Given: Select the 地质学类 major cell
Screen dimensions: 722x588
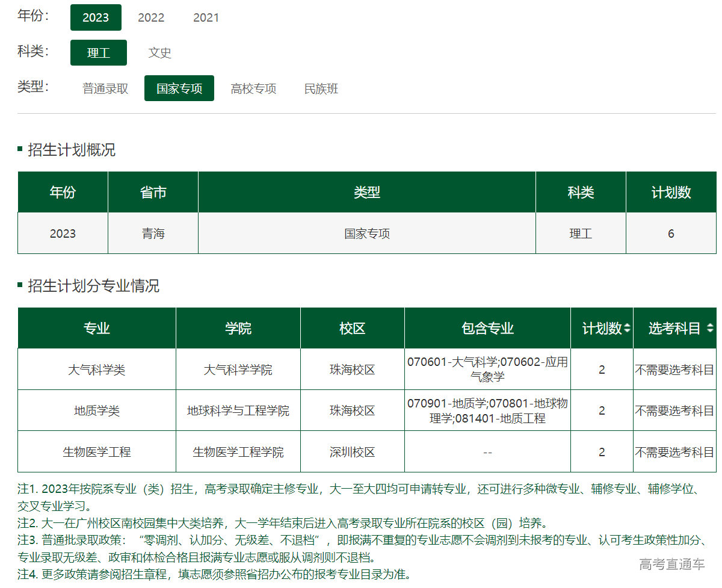Looking at the screenshot, I should point(97,411).
